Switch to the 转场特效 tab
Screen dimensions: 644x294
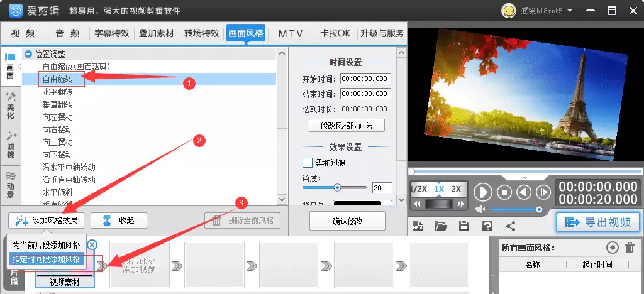pos(201,34)
